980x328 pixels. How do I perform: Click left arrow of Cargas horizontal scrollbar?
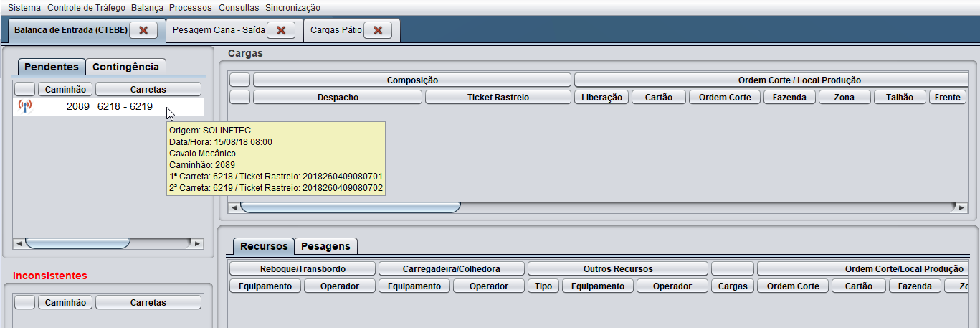234,207
